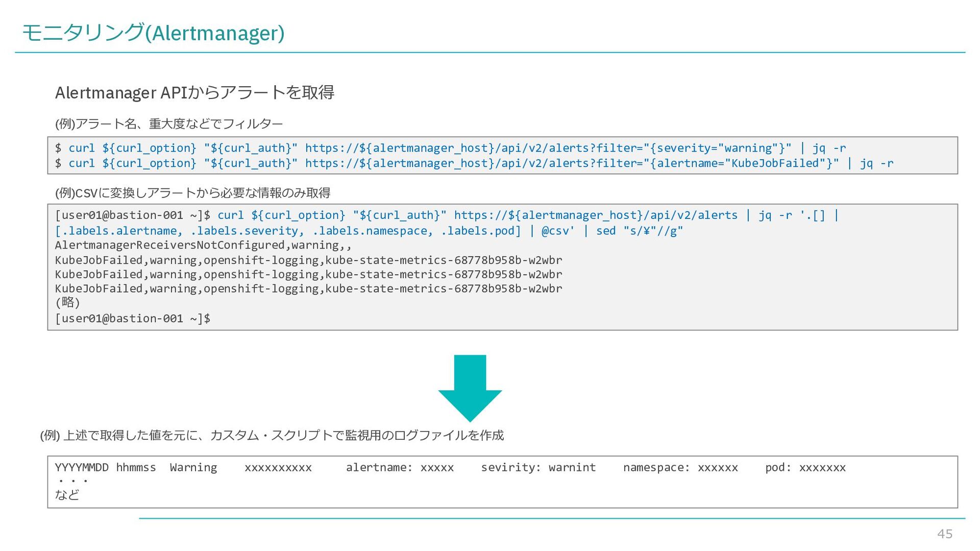The width and height of the screenshot is (980, 551).
Task: Click the (略) line in the output
Action: click(67, 303)
